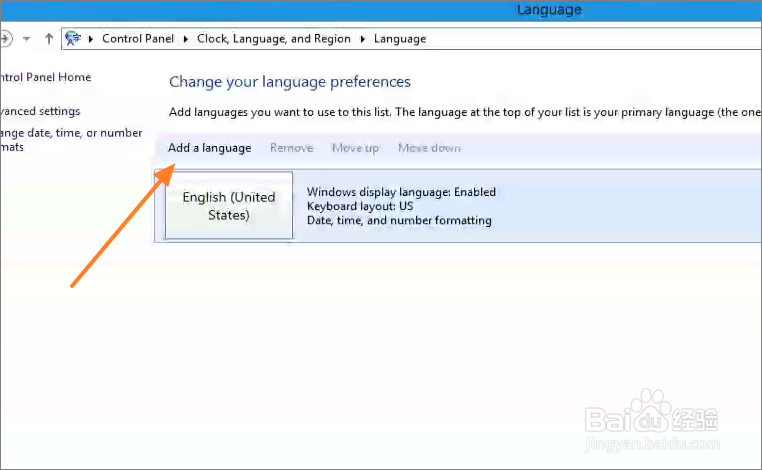This screenshot has height=470, width=762.
Task: Go to Control Panel Home
Action: 45,77
